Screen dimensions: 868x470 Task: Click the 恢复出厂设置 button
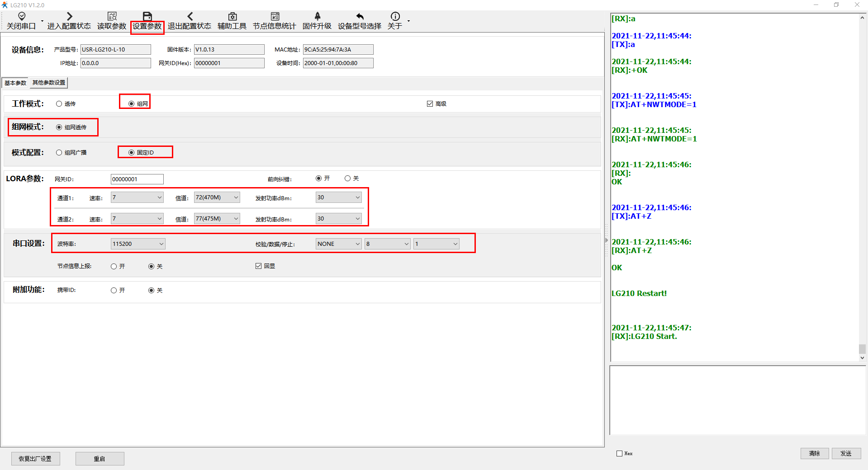(35, 459)
